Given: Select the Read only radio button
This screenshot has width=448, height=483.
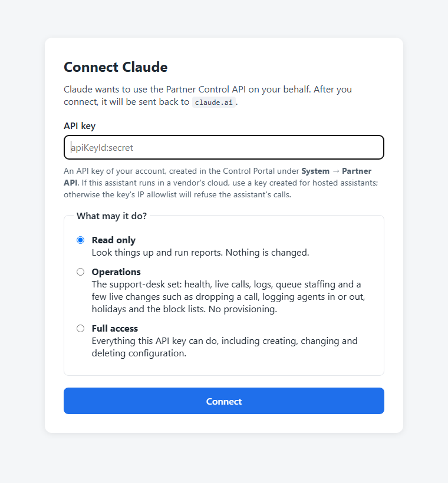Looking at the screenshot, I should [x=81, y=240].
